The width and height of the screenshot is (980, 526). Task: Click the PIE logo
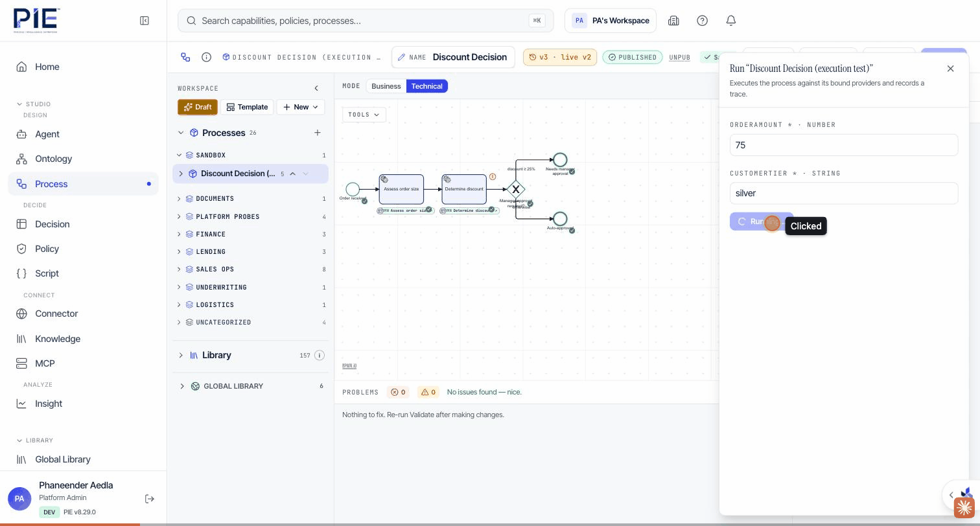point(36,21)
